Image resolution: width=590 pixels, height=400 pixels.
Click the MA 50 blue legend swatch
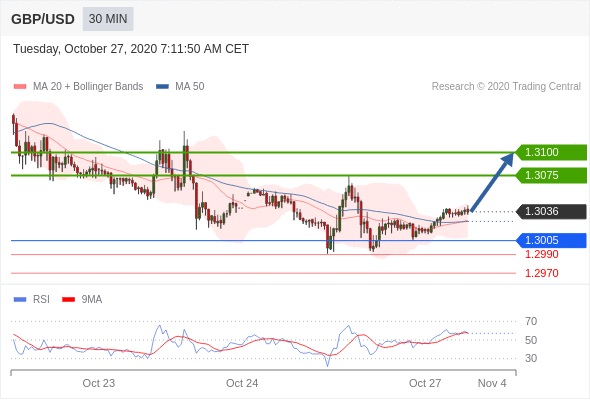point(162,87)
